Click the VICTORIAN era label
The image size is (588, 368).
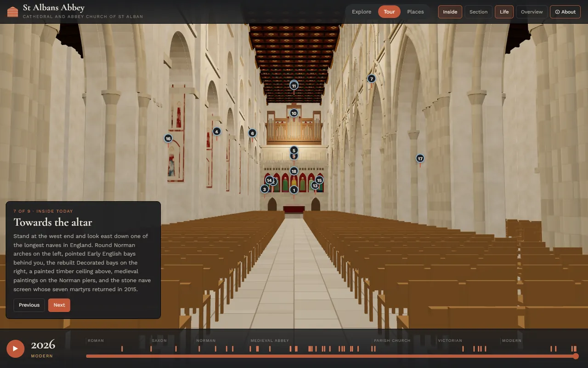click(x=450, y=341)
